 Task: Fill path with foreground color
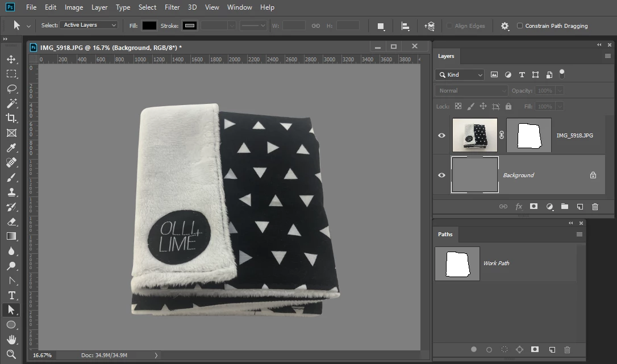(474, 349)
